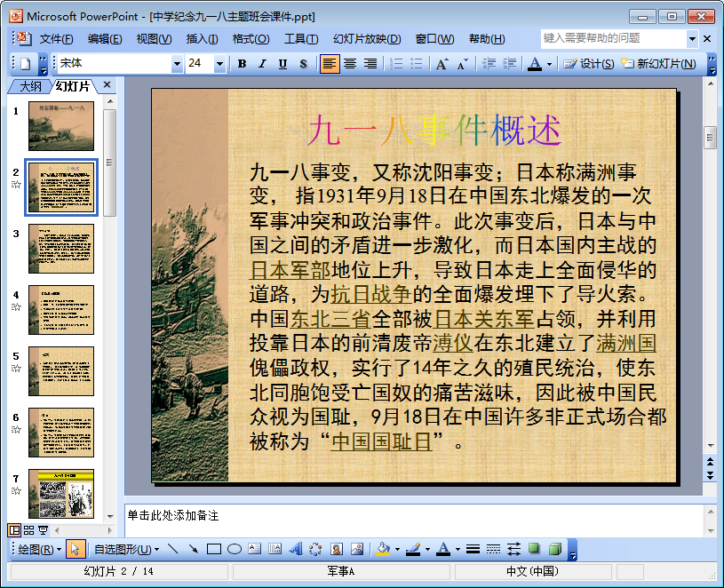Switch to slide sorter view
The image size is (724, 588).
tap(28, 530)
